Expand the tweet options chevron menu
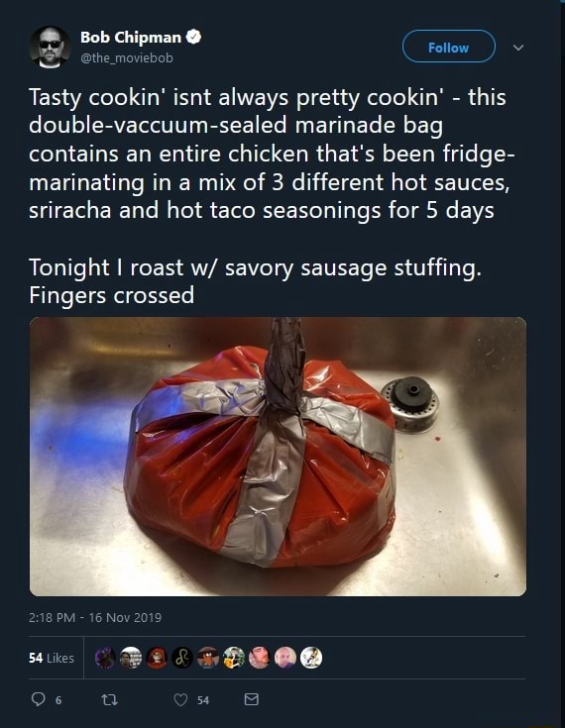Screen dimensions: 565x728 [518, 48]
